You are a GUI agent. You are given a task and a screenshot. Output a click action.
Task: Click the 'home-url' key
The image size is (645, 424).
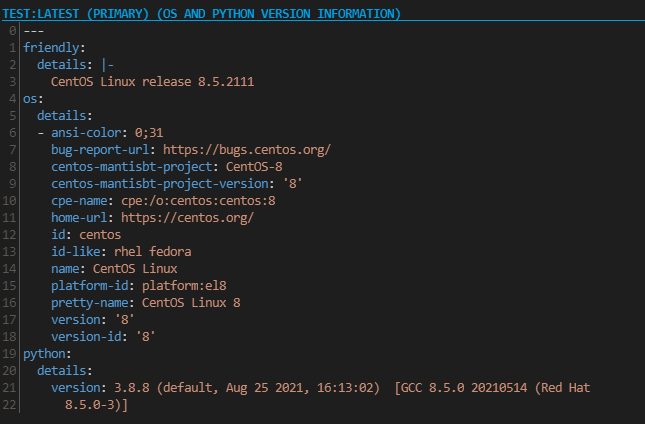79,218
